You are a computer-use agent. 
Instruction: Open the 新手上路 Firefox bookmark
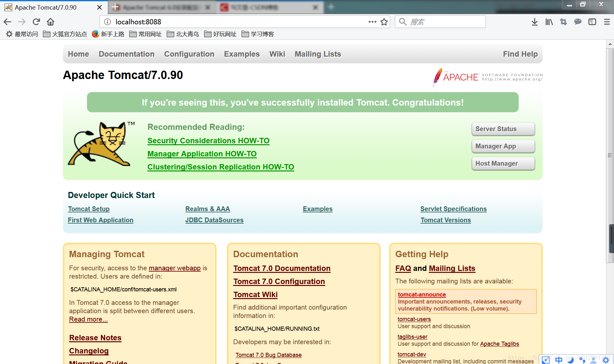click(108, 34)
